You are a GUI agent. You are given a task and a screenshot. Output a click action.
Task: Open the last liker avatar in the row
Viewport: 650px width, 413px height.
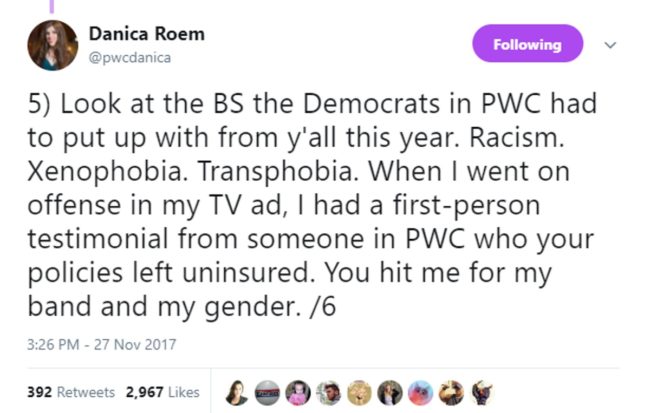[x=482, y=393]
